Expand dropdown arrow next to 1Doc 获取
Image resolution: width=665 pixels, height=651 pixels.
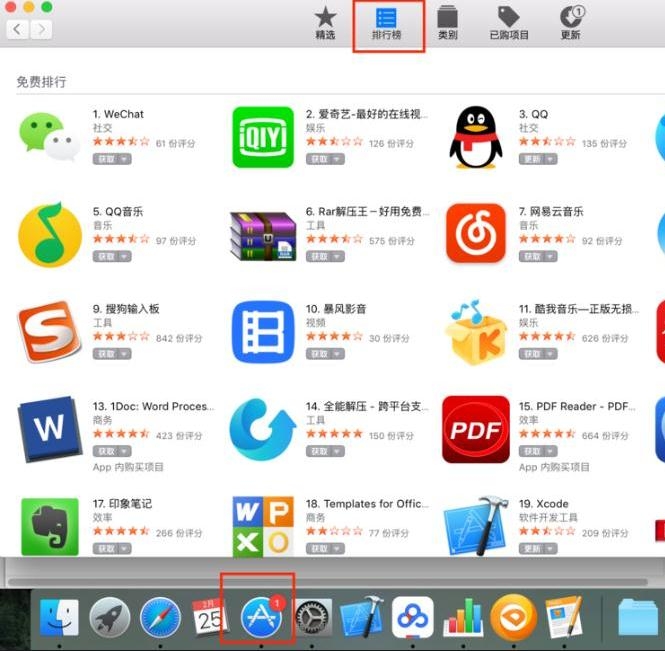(x=125, y=451)
